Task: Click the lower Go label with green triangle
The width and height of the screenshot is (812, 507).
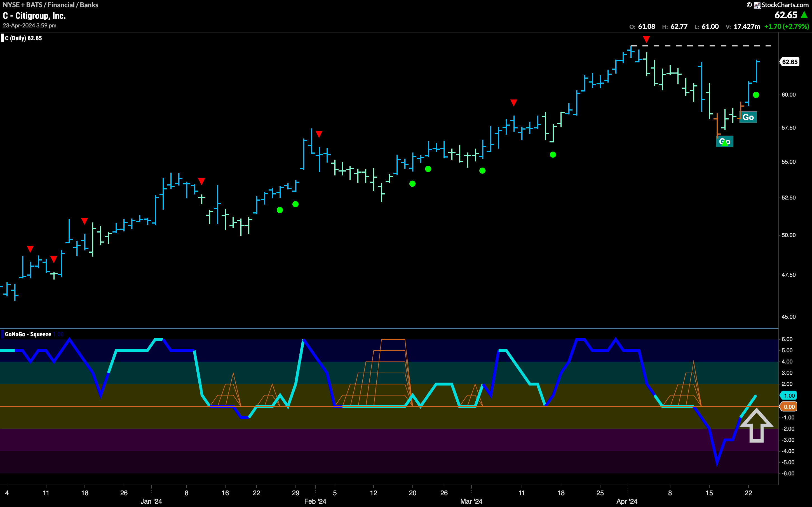Action: 724,142
